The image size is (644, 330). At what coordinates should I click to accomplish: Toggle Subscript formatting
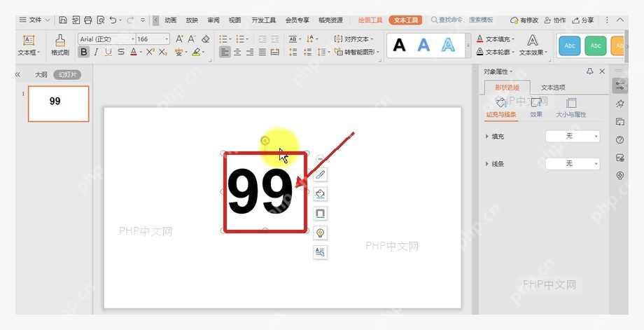point(162,52)
